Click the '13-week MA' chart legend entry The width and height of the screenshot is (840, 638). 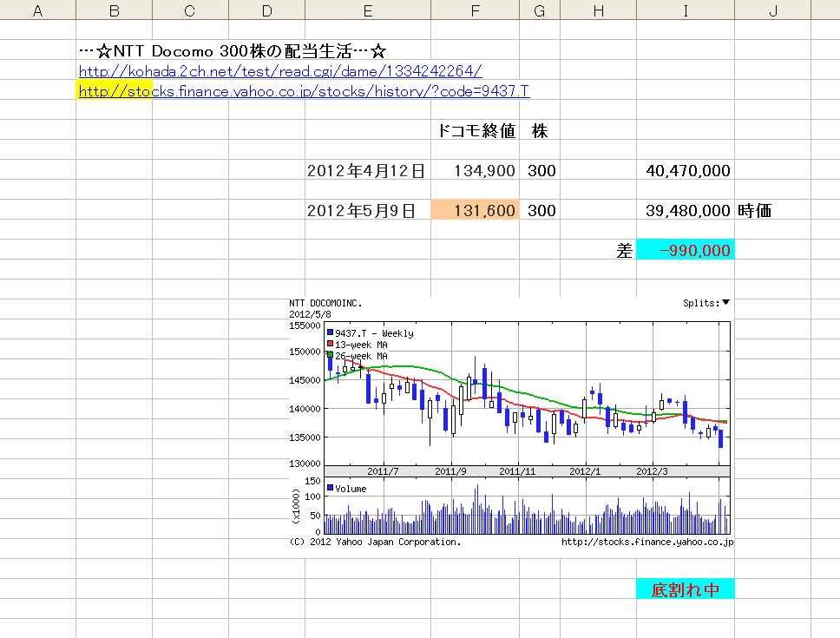click(x=358, y=345)
